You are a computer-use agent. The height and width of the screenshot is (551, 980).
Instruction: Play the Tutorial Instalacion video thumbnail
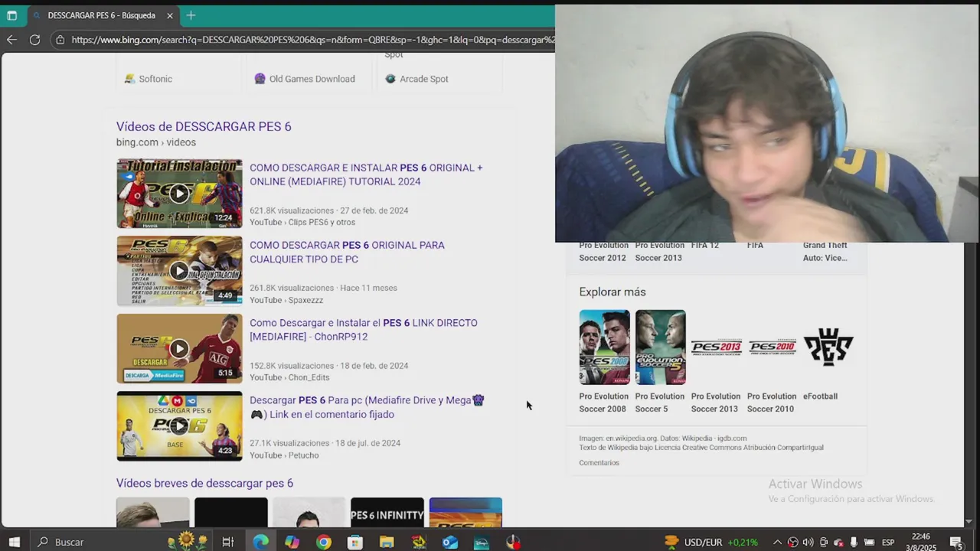[x=179, y=194]
